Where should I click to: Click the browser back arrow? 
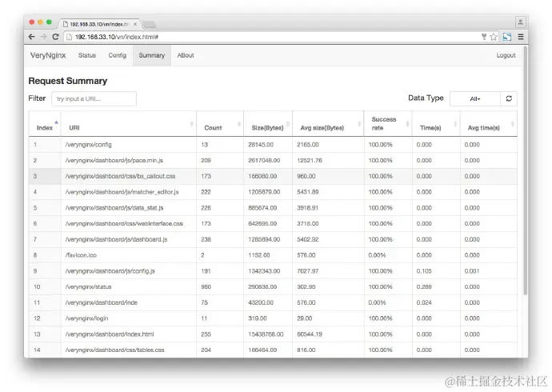point(32,37)
